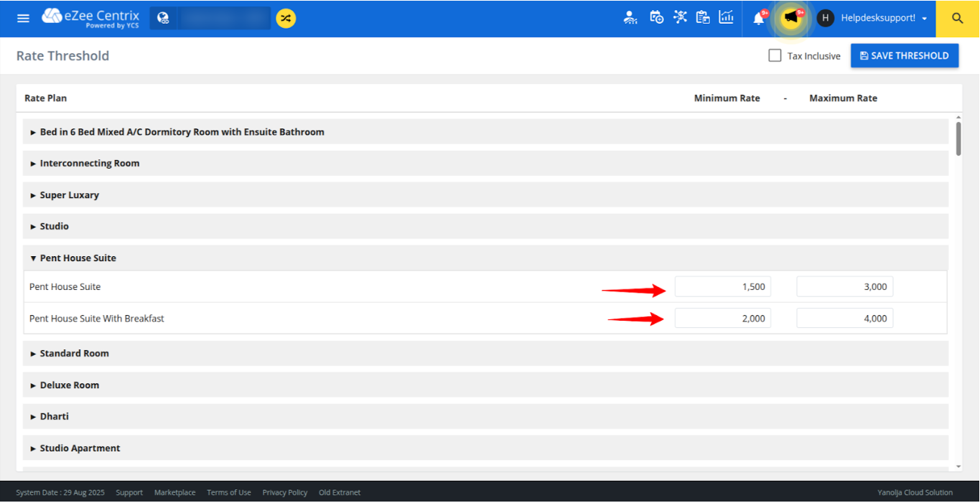Click minimum rate field for Pent House Suite With Breakfast

click(x=722, y=318)
